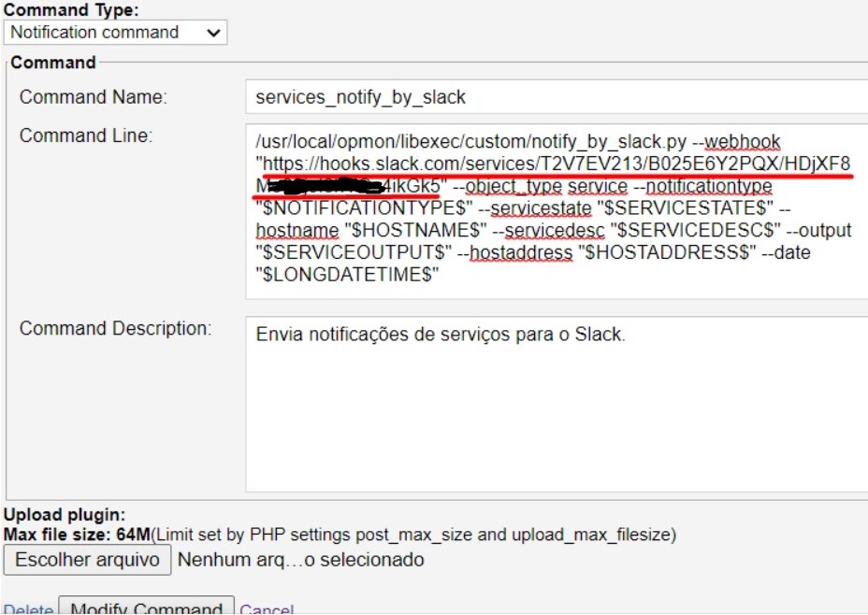Viewport: 868px width, 615px height.
Task: Click the Delete link
Action: point(28,610)
